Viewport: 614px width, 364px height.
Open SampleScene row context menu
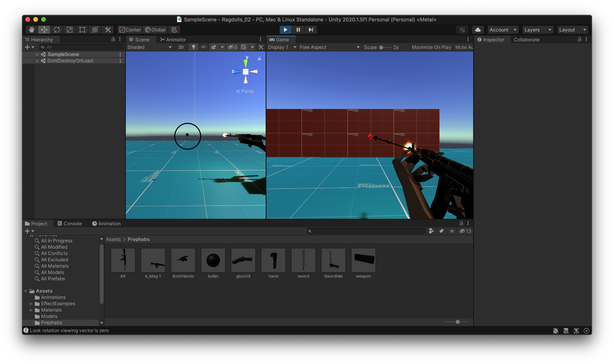(120, 54)
